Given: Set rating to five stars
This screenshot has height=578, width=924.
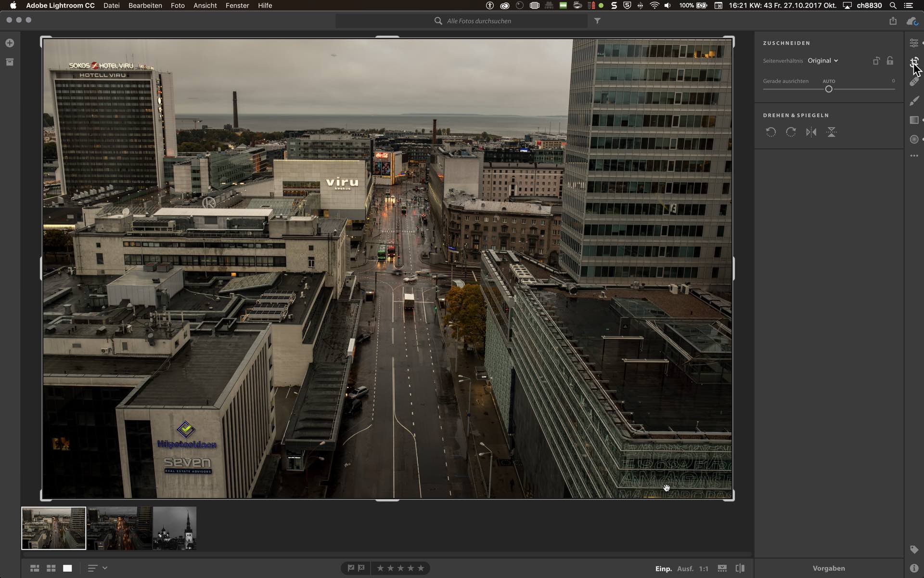Looking at the screenshot, I should click(421, 568).
